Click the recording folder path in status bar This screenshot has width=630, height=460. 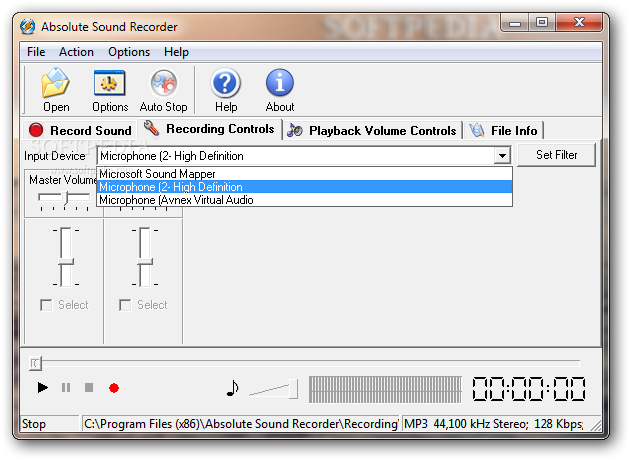241,424
